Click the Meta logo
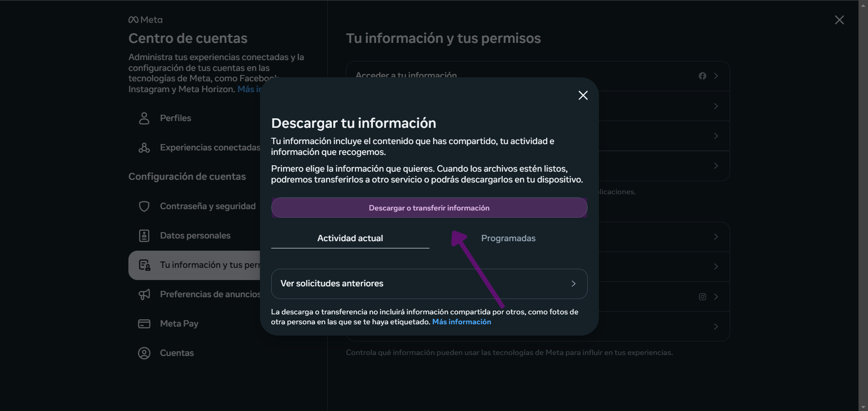The height and width of the screenshot is (411, 868). 146,20
